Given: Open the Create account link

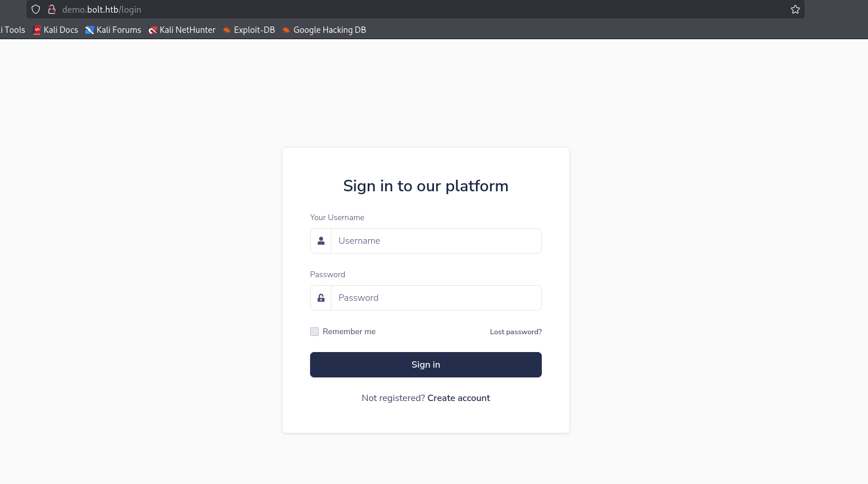Looking at the screenshot, I should (458, 398).
